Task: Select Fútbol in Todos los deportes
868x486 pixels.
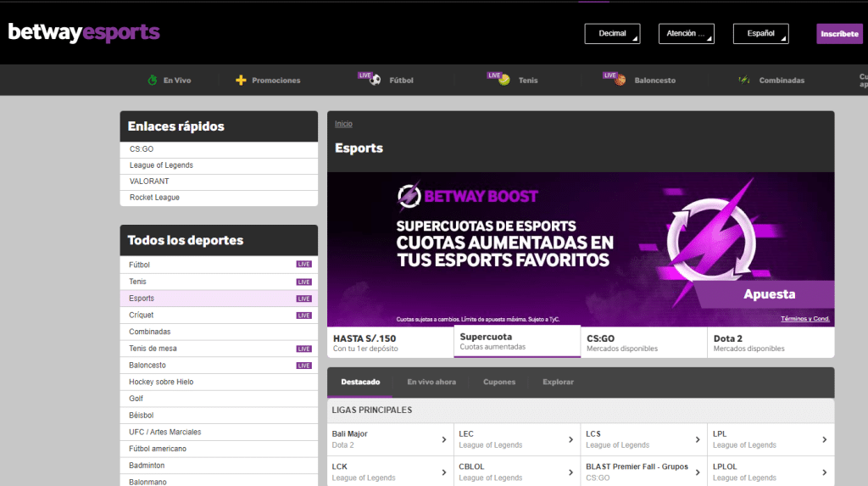Action: [x=219, y=265]
